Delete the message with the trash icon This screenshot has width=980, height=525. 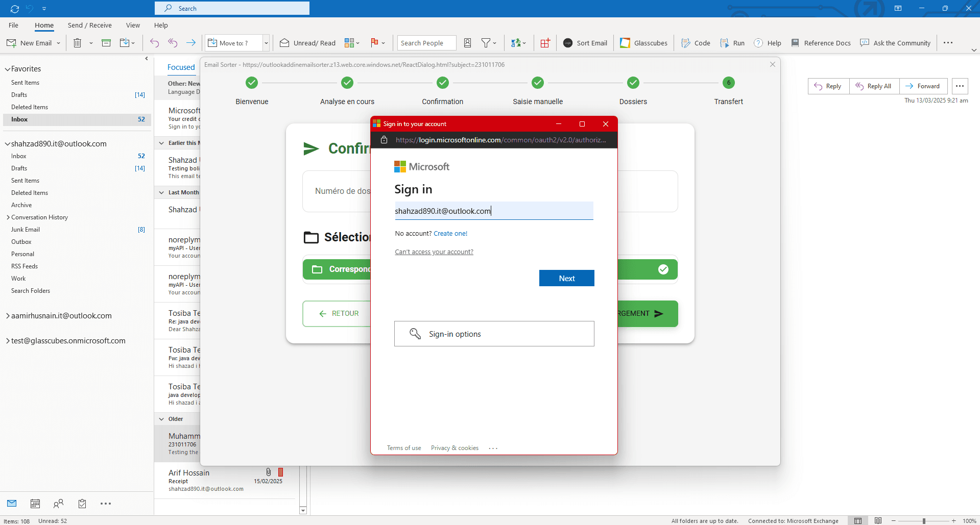tap(77, 43)
